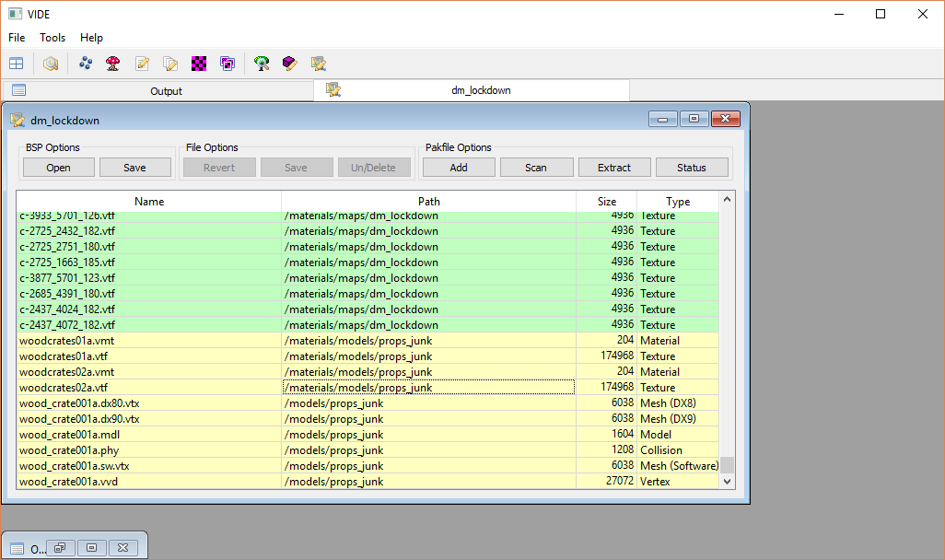Screen dimensions: 945x560
Task: Restore the minimized Output window
Action: coord(60,548)
